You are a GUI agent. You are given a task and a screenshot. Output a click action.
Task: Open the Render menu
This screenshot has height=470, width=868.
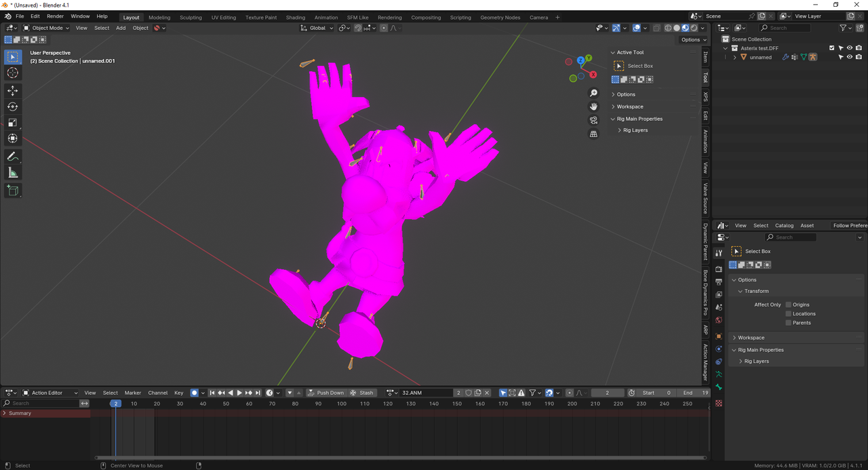tap(55, 16)
